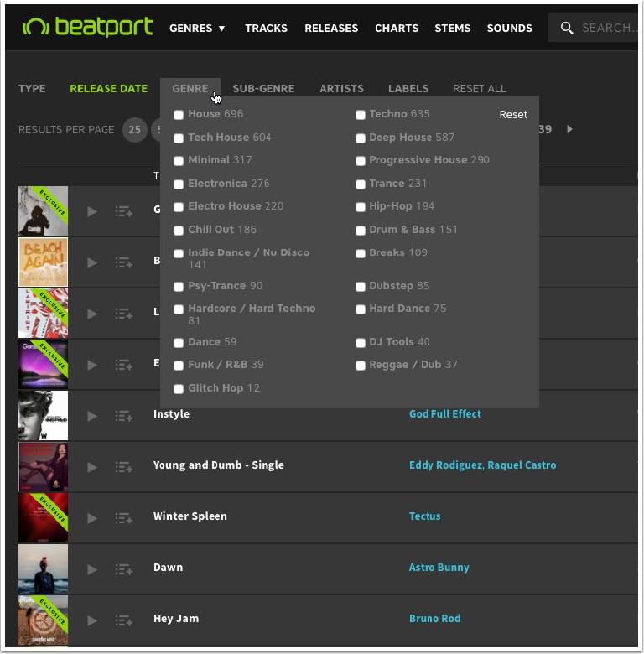The width and height of the screenshot is (644, 654).
Task: Tick the Minimal genre checkbox
Action: 179,161
